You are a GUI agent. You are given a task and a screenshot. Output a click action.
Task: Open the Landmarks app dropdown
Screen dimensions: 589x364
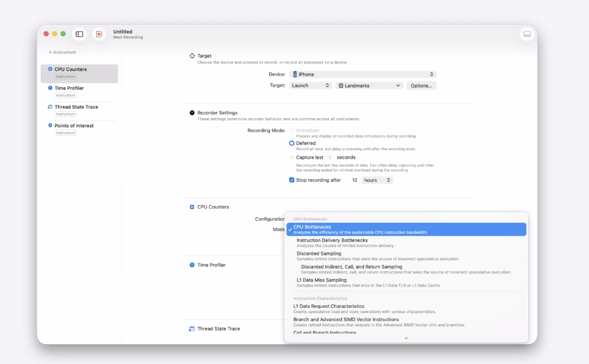[369, 86]
